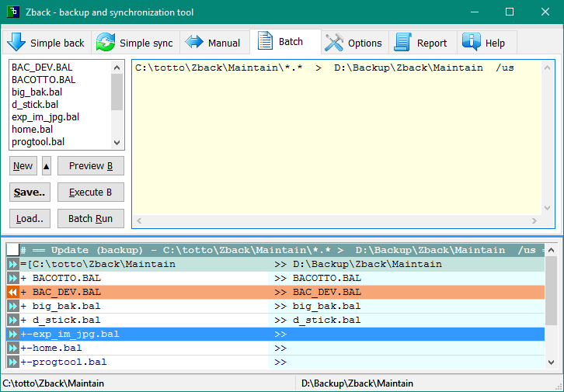Open the Help tab
Image resolution: width=564 pixels, height=392 pixels.
pos(487,43)
